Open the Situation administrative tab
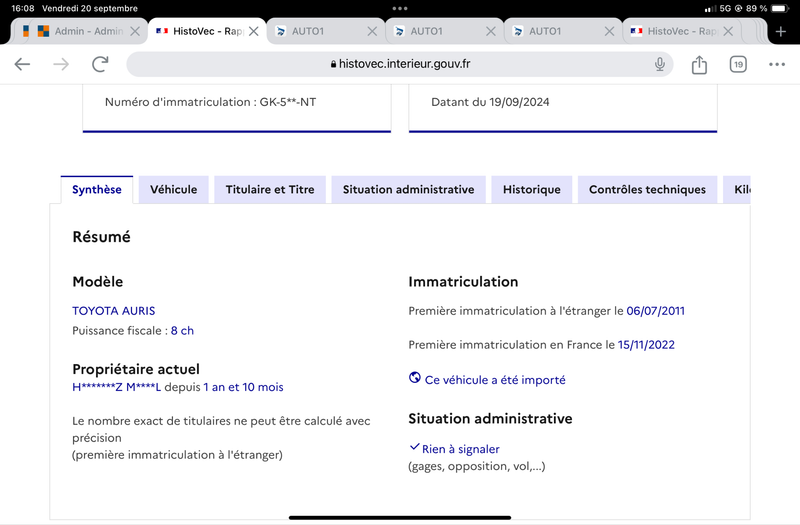This screenshot has height=525, width=800. coord(408,190)
